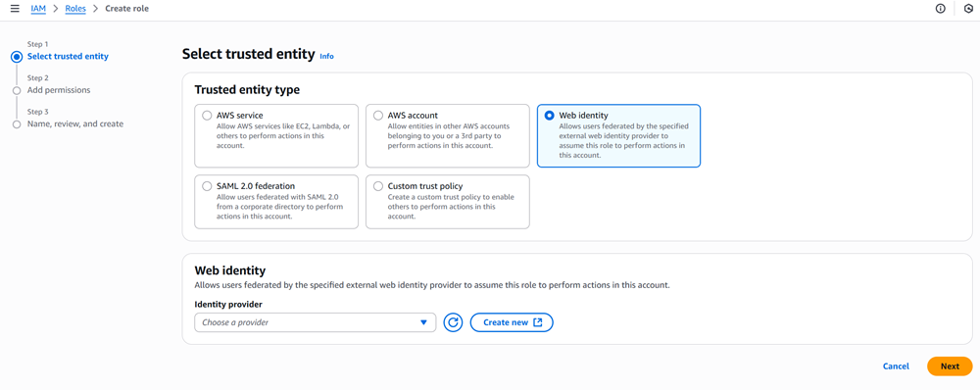Open the hamburger navigation menu
The width and height of the screenshot is (980, 390).
click(15, 9)
